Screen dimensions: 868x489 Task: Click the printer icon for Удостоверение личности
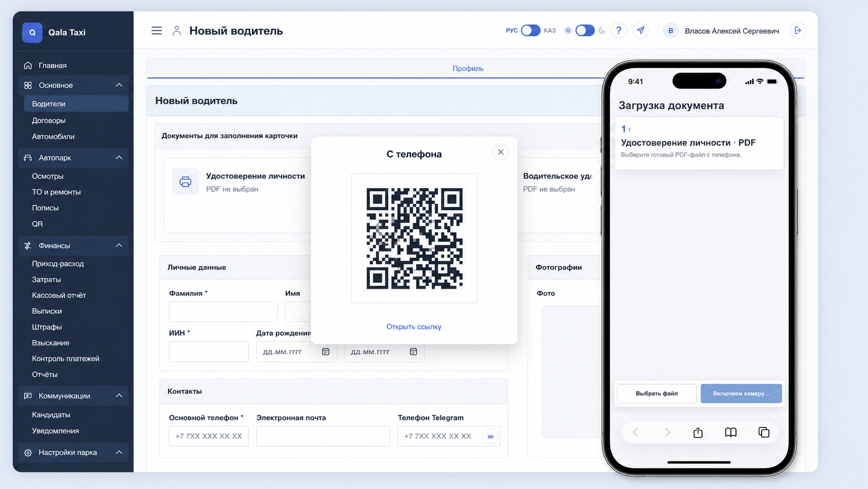pos(185,182)
